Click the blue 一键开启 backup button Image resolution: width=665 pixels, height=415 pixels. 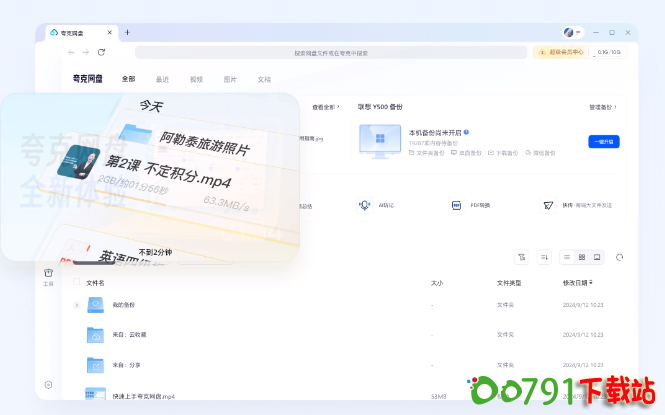[603, 141]
